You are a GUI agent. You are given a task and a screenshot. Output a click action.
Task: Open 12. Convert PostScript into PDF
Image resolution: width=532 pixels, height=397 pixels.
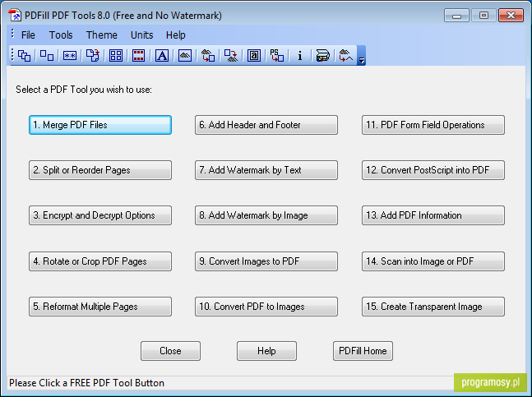click(433, 170)
